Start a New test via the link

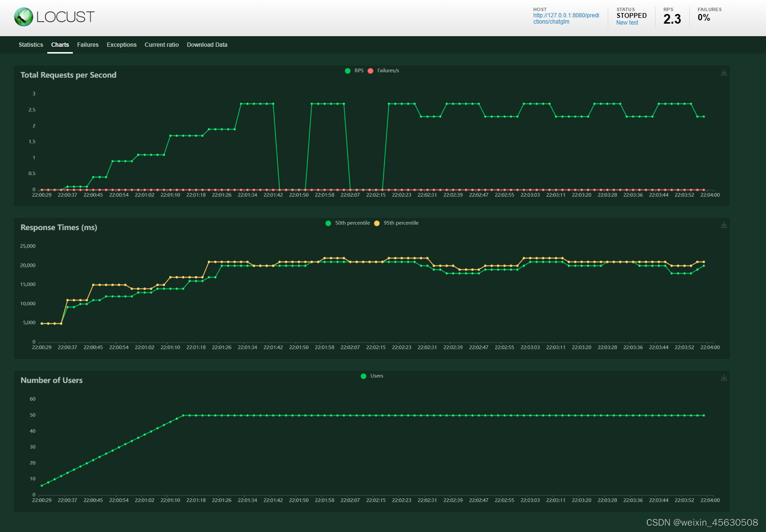(x=627, y=23)
